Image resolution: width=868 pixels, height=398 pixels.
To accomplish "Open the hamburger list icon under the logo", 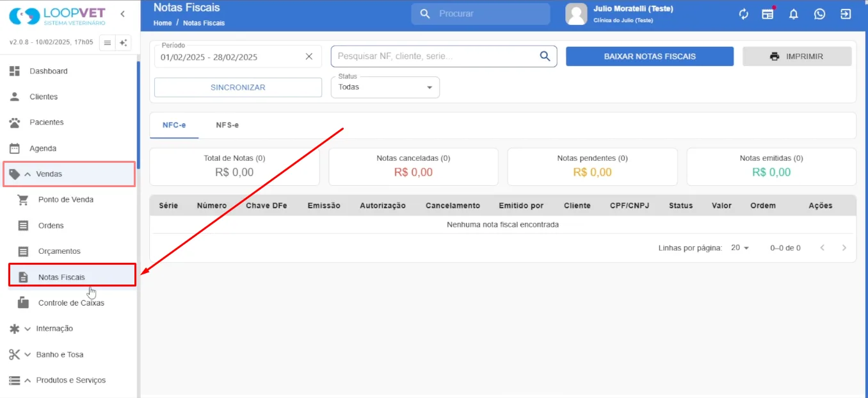I will pos(108,43).
